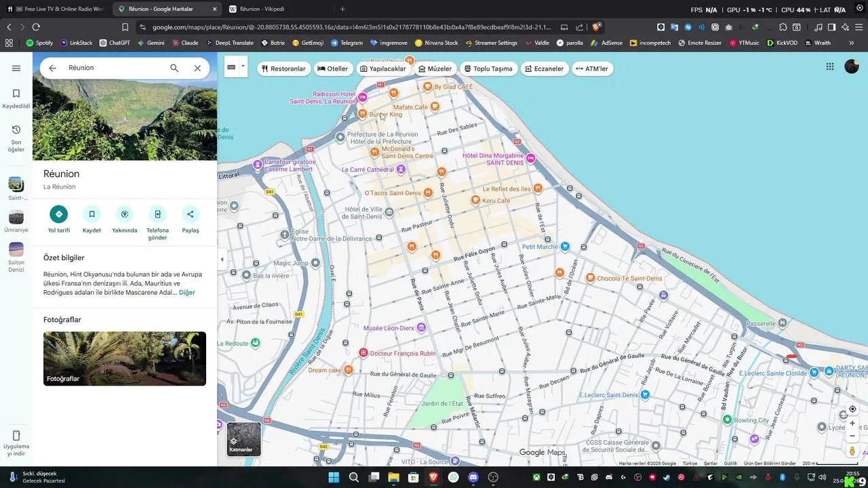Image resolution: width=868 pixels, height=488 pixels.
Task: Toggle the ATM'ler filter chip
Action: [592, 68]
